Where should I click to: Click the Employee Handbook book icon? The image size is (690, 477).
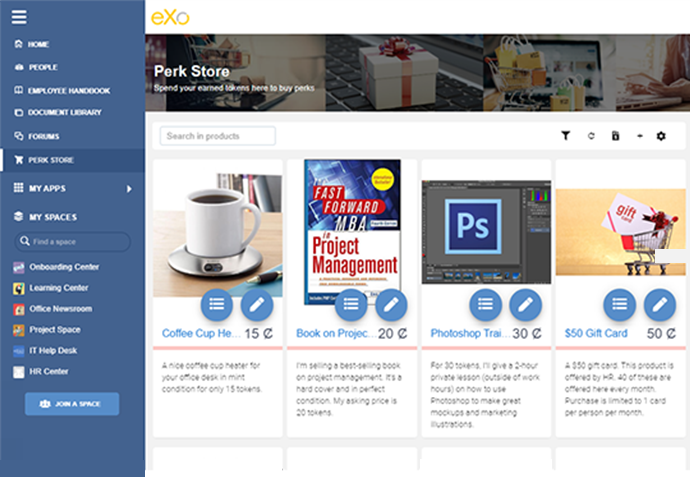pos(18,90)
